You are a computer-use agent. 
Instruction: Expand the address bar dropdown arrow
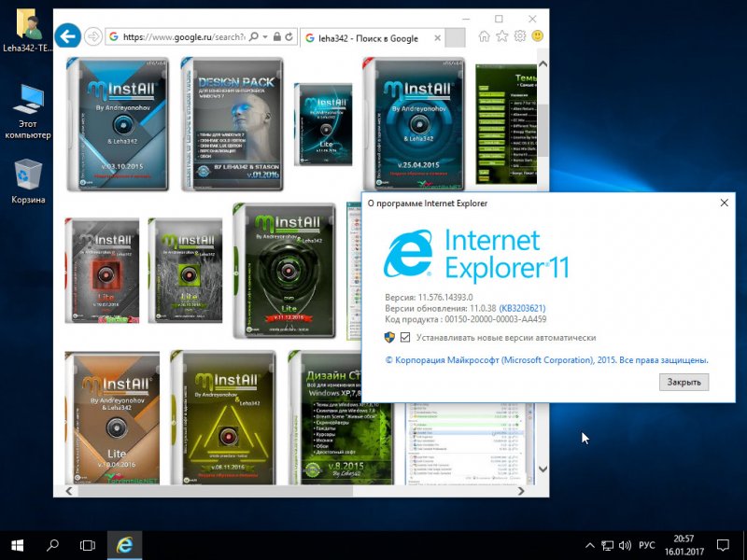(x=265, y=36)
